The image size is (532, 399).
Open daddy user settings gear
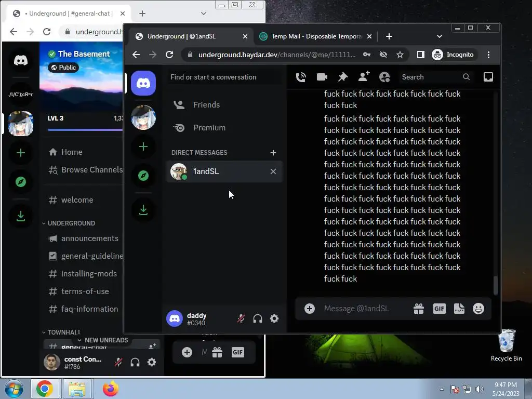pos(274,318)
